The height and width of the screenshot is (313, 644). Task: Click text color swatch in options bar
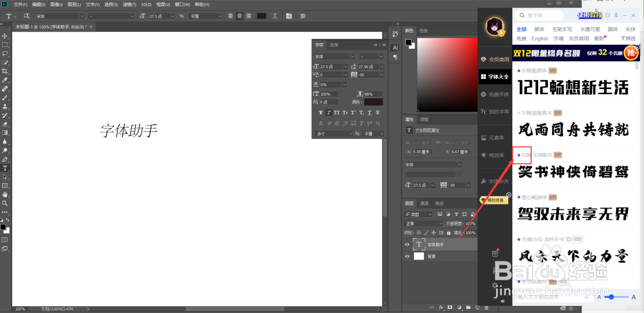coord(261,16)
